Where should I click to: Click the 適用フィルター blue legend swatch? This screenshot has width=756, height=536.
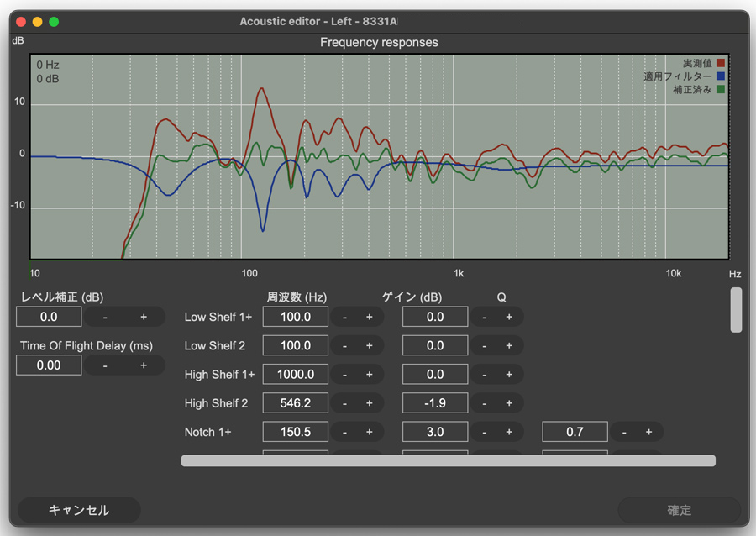coord(721,76)
